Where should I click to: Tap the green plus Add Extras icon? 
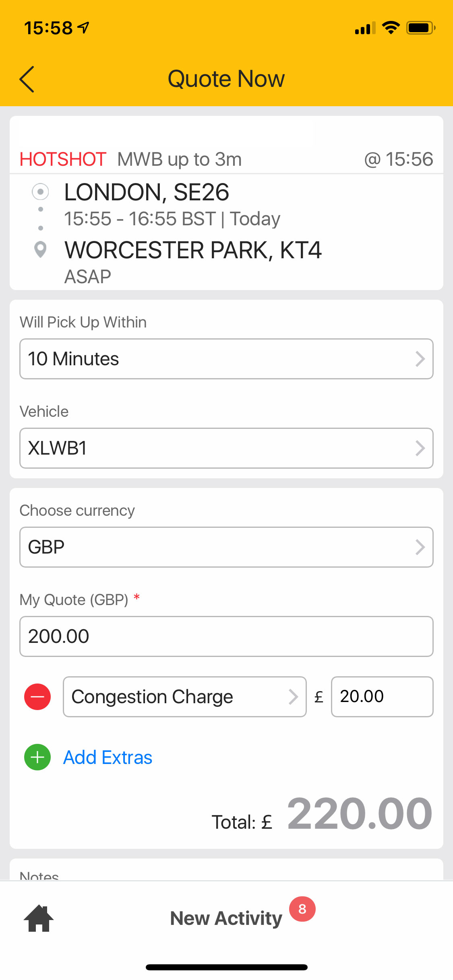click(37, 757)
